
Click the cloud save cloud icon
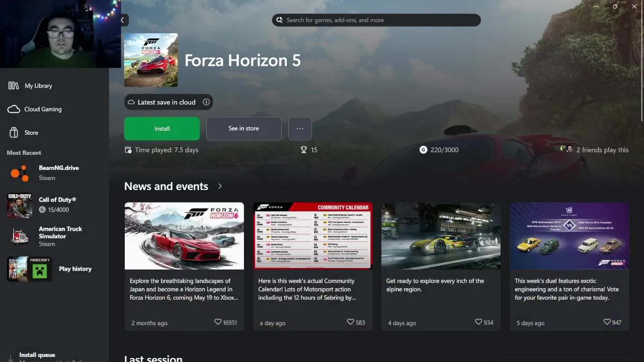point(131,102)
